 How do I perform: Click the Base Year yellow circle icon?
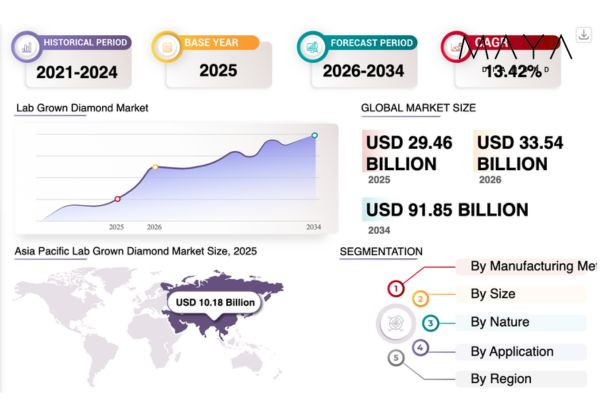click(165, 46)
